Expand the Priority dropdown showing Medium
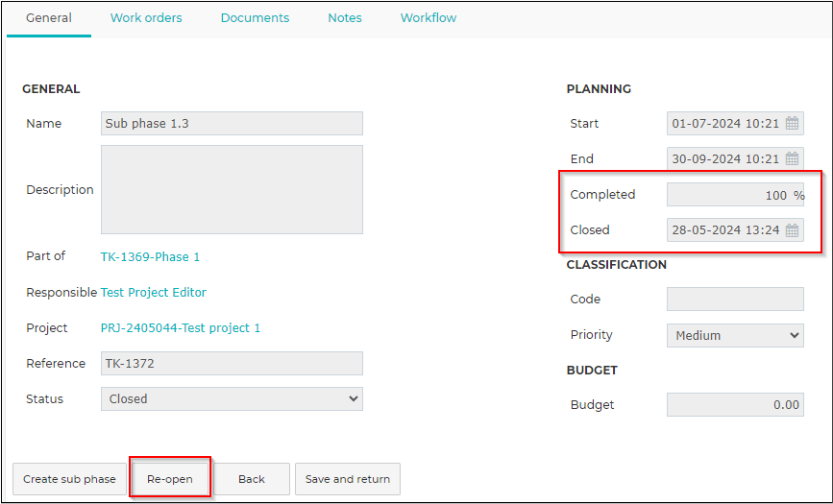Image resolution: width=833 pixels, height=504 pixels. [735, 335]
